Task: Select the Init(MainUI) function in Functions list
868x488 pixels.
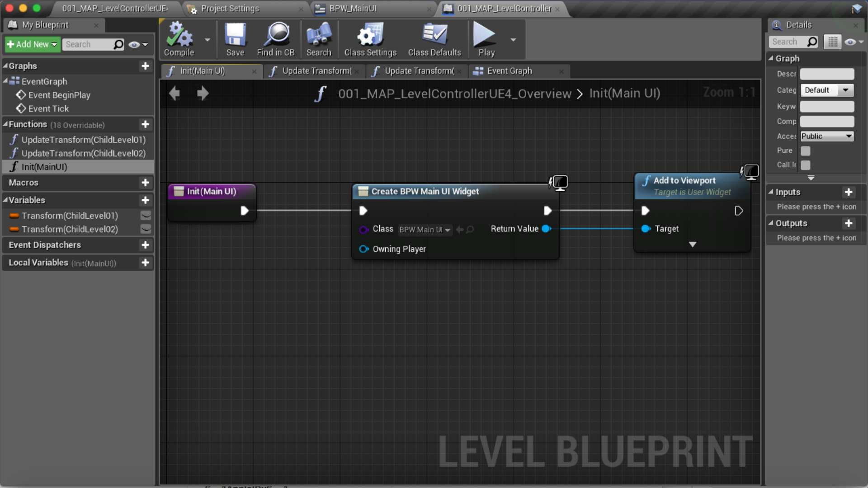Action: click(x=44, y=167)
